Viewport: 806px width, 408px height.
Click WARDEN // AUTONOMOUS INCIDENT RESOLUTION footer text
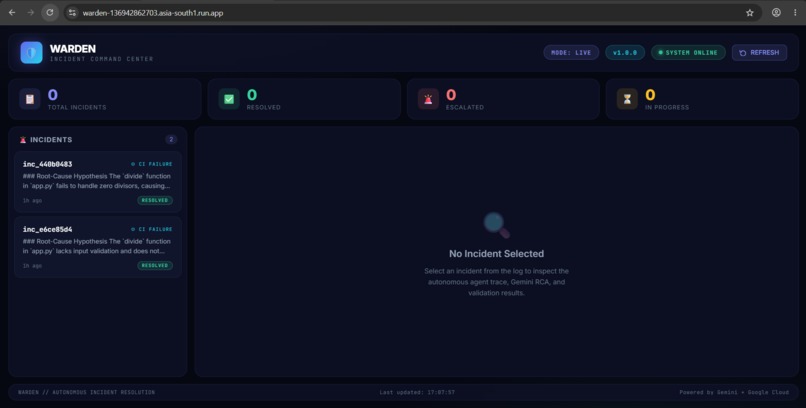[x=86, y=393]
